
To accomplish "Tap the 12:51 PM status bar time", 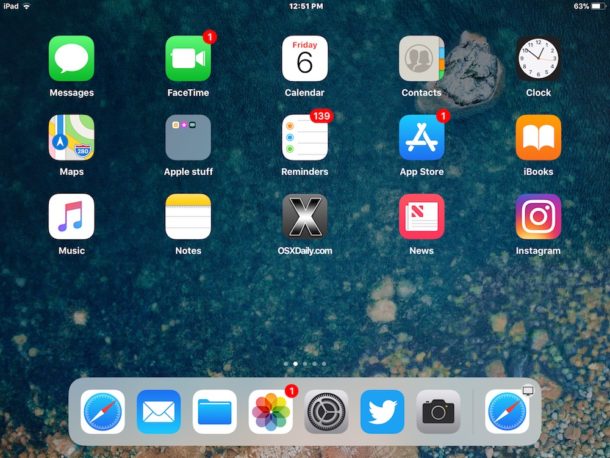I will (306, 6).
